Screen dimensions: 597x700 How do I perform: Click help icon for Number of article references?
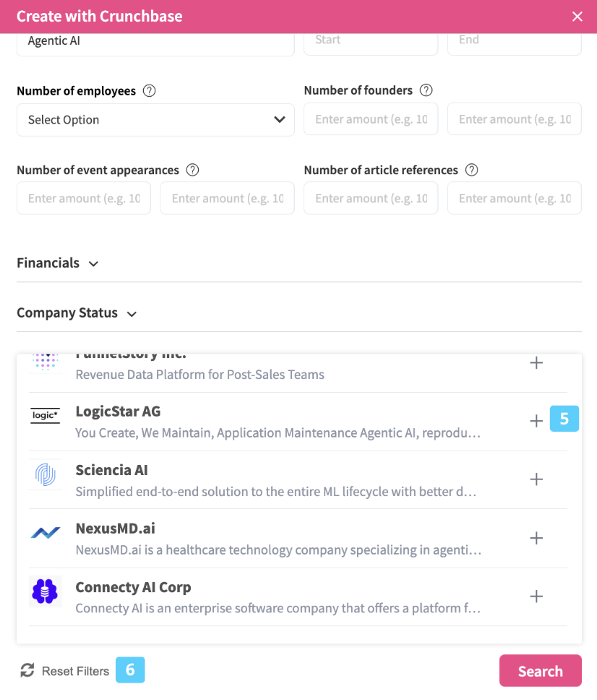(472, 171)
